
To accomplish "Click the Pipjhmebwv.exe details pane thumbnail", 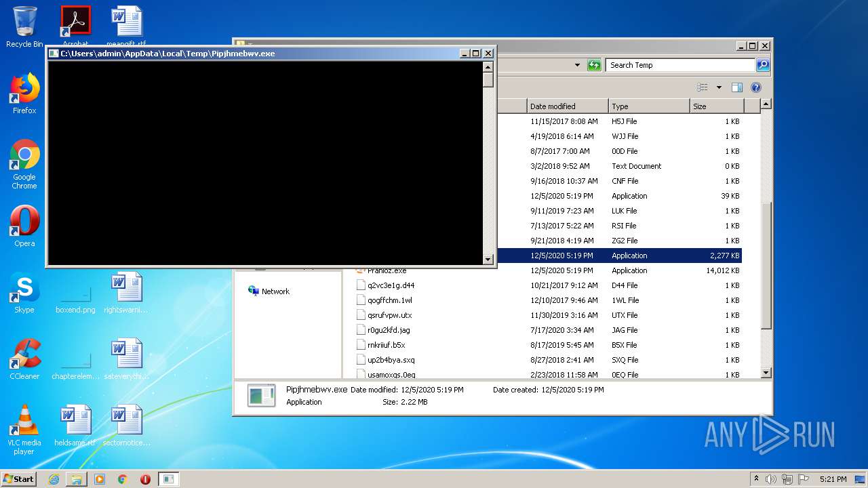I will pyautogui.click(x=261, y=395).
